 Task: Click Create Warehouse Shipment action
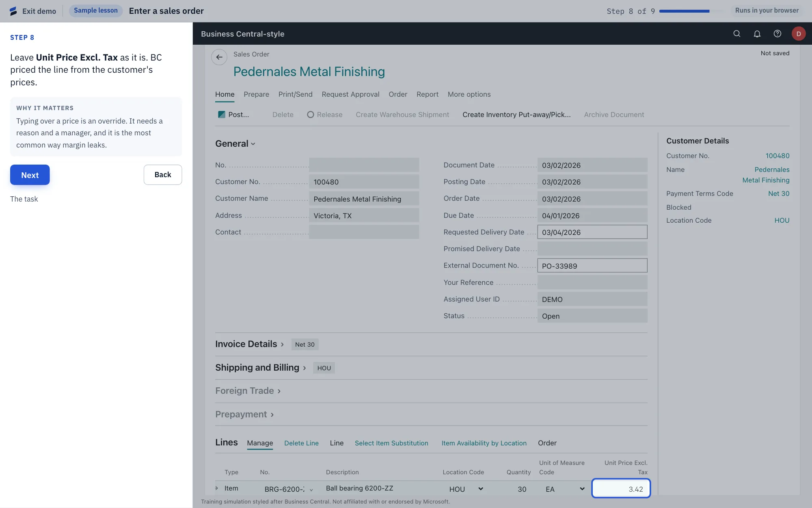(402, 115)
